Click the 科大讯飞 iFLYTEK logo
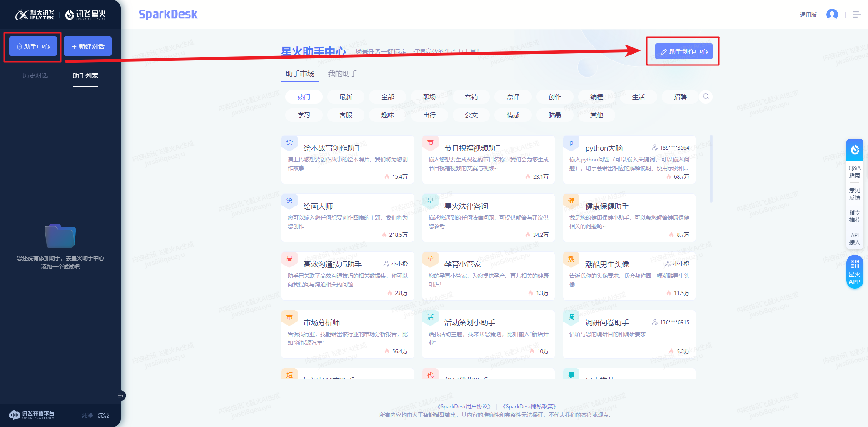 (35, 15)
